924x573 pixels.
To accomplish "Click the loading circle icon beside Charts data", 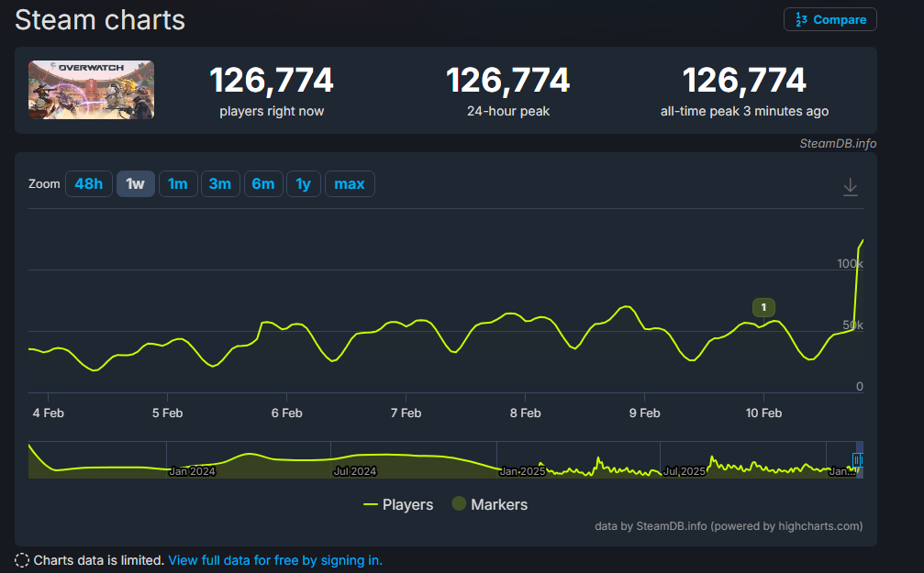I will click(21, 560).
